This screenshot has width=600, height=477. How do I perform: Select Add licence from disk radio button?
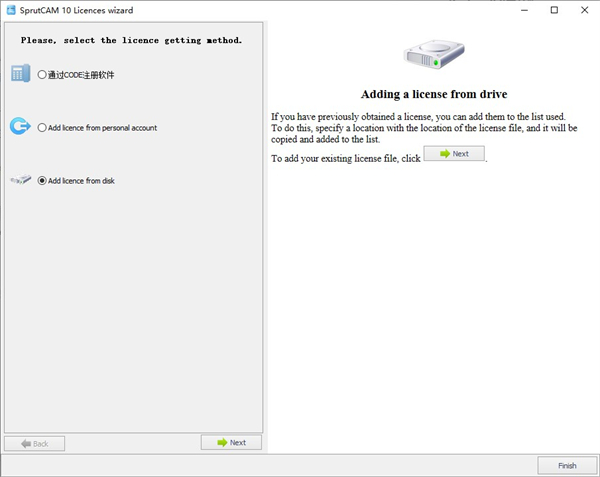click(x=42, y=181)
